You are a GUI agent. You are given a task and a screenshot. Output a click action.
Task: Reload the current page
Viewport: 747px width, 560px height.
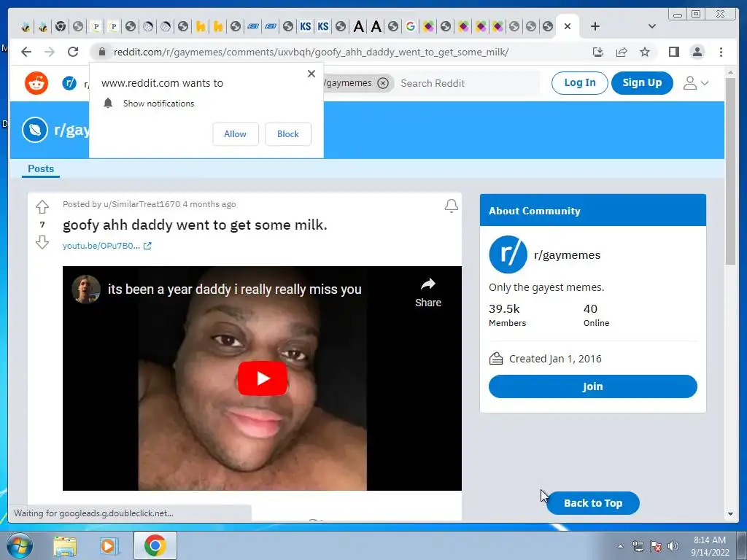click(72, 52)
